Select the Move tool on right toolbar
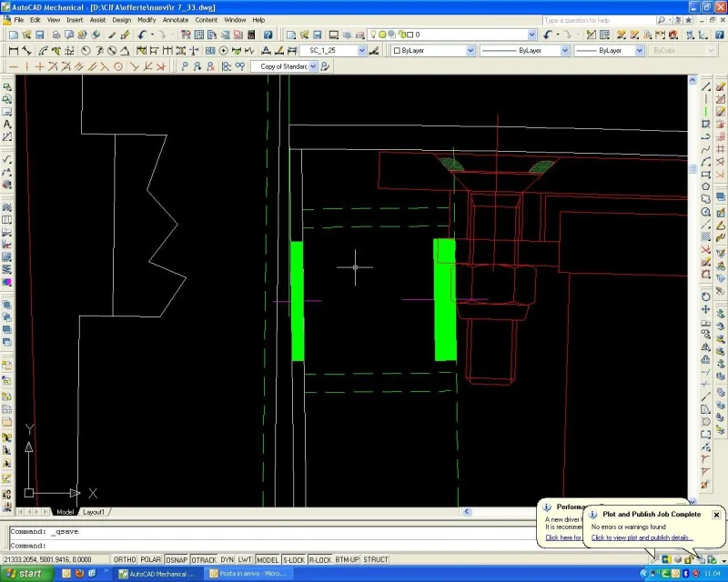 (706, 309)
